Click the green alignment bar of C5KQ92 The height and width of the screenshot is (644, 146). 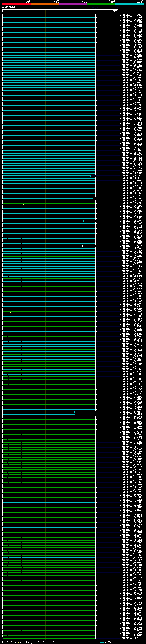[49, 203]
